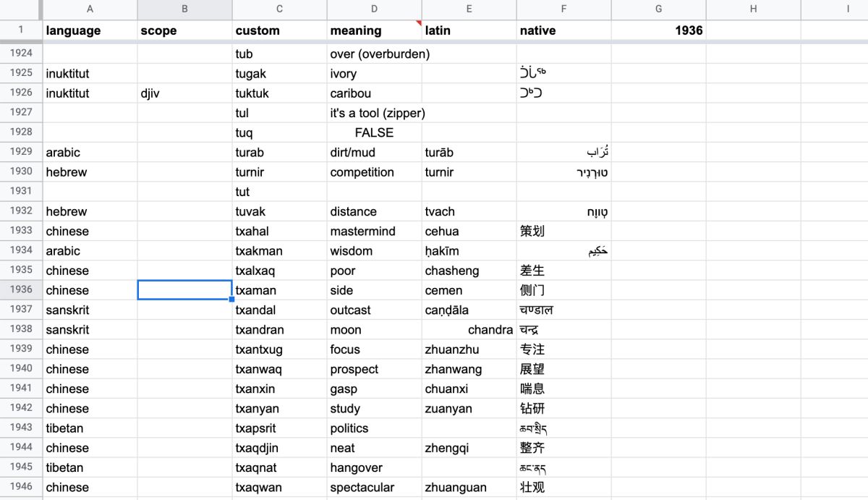This screenshot has width=868, height=500.
Task: Select column H header
Action: [x=754, y=9]
